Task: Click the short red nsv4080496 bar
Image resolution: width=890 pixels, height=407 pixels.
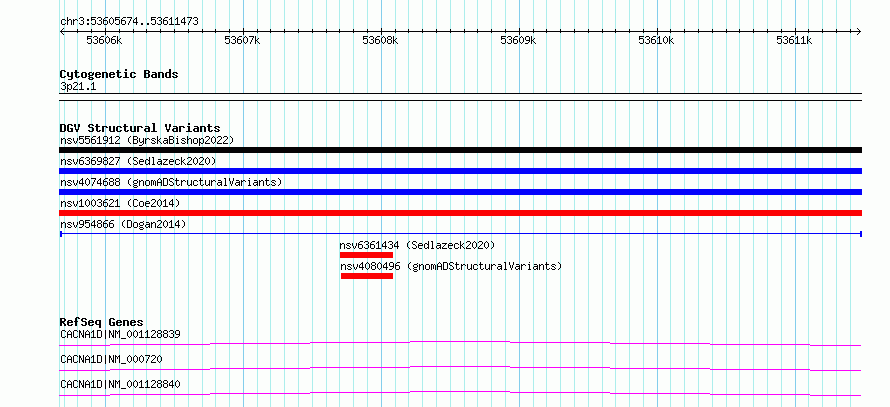Action: point(367,276)
